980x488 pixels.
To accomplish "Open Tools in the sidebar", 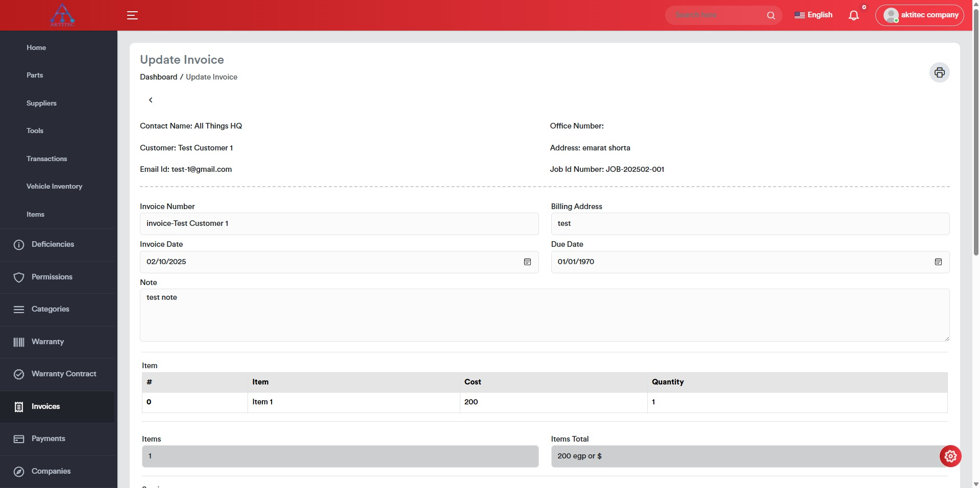I will click(x=35, y=131).
